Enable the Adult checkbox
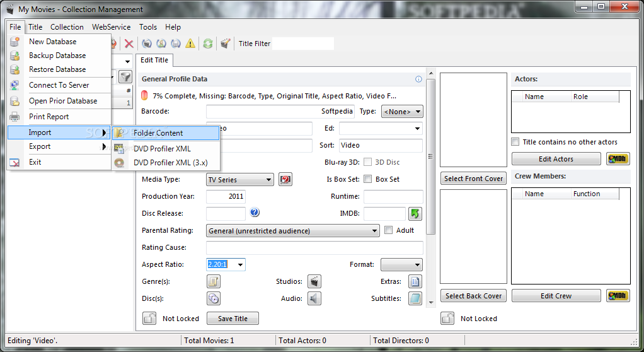 tap(389, 230)
